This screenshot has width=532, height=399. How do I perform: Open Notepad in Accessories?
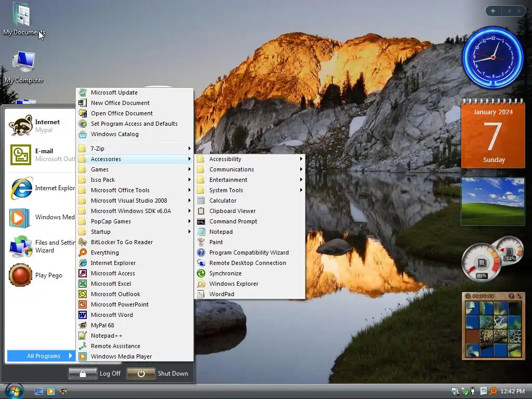[x=250, y=232]
